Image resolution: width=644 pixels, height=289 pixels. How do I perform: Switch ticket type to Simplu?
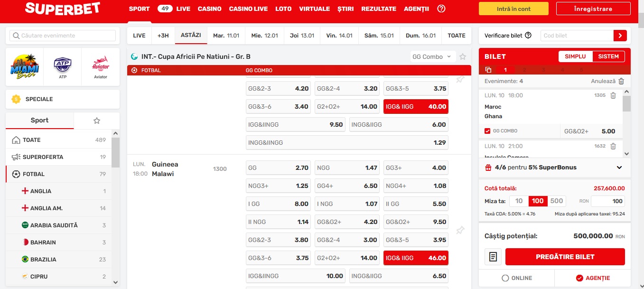pyautogui.click(x=575, y=56)
